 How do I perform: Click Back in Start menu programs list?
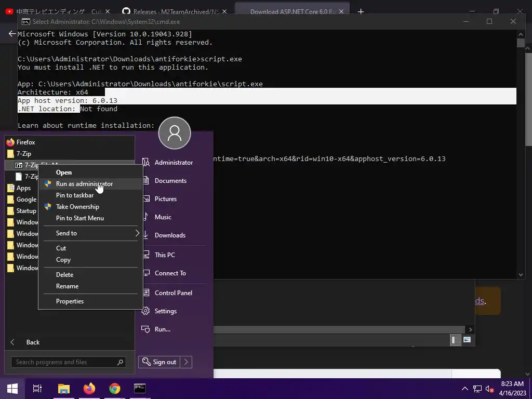click(70, 342)
